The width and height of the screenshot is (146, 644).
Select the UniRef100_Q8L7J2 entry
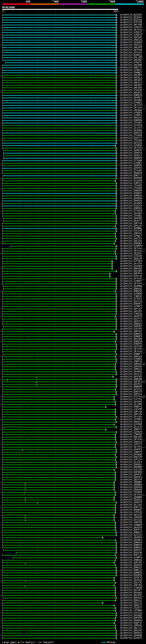pos(131,628)
